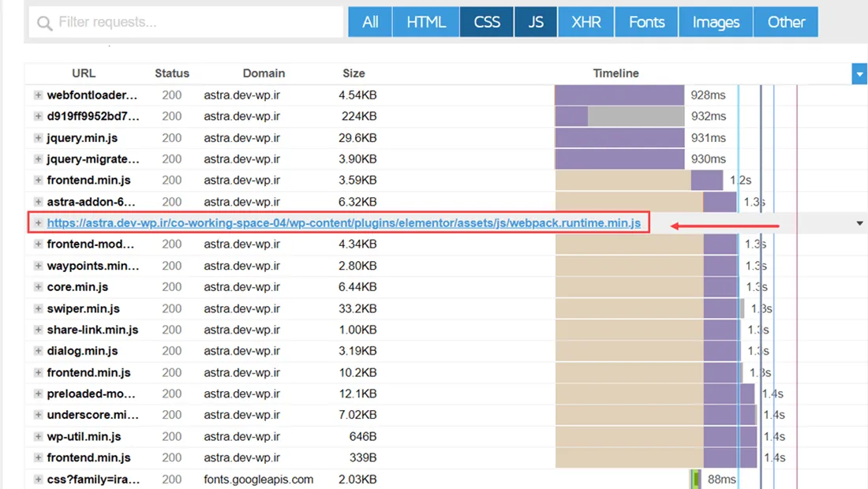Click the jquery.min.js 931ms timeline bar
This screenshot has width=868, height=489.
pos(619,138)
